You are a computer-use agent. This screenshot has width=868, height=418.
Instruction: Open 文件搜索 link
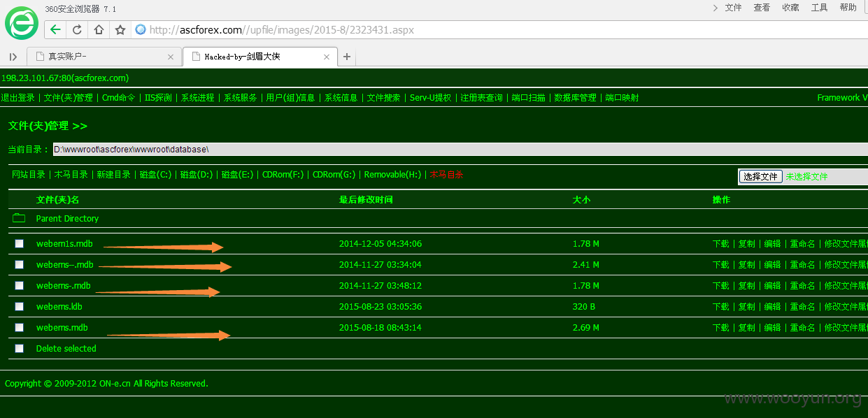point(384,98)
